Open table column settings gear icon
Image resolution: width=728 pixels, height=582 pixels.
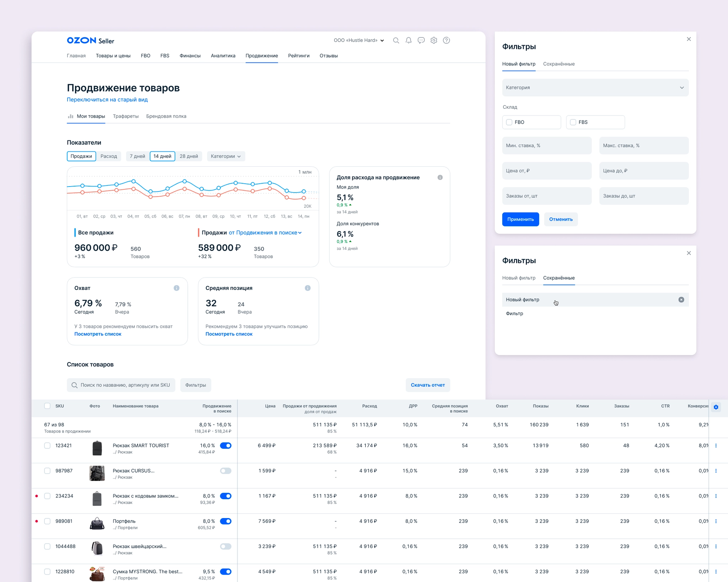pyautogui.click(x=716, y=407)
